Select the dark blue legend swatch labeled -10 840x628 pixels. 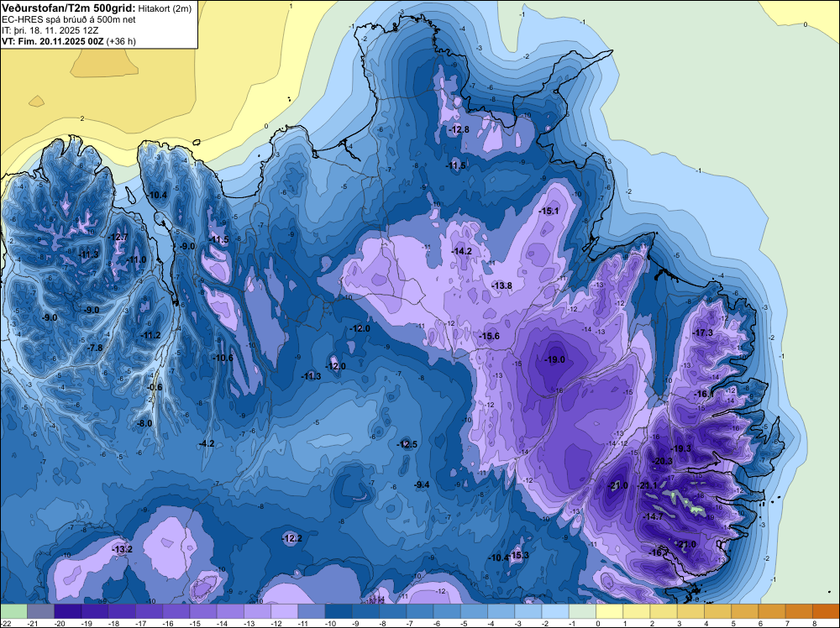[x=339, y=611]
